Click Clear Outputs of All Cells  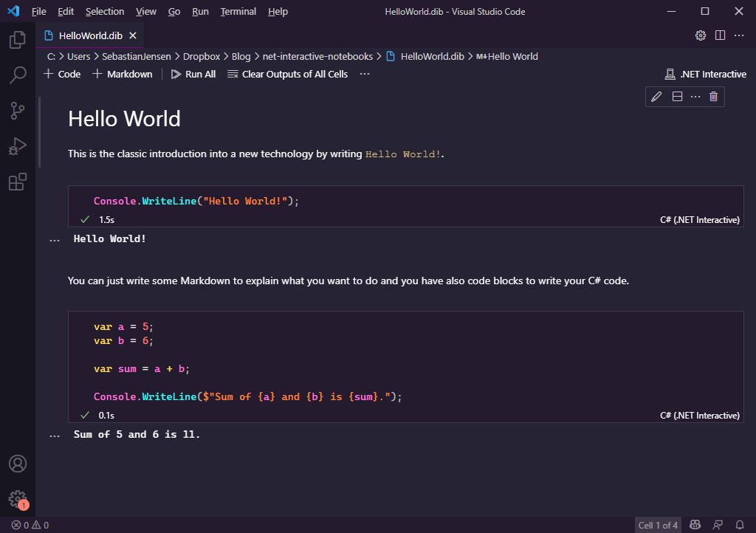pyautogui.click(x=287, y=74)
